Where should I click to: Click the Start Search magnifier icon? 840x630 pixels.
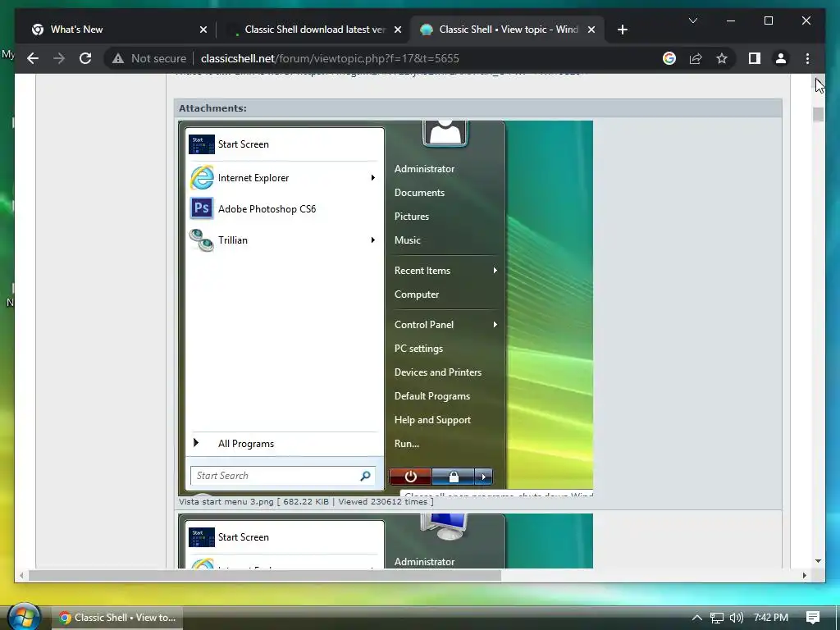pos(365,476)
